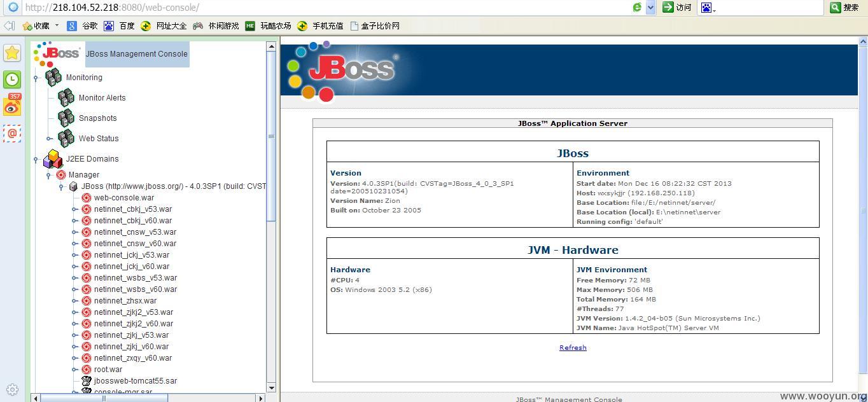Click the browser search input field
The height and width of the screenshot is (402, 868).
[771, 8]
